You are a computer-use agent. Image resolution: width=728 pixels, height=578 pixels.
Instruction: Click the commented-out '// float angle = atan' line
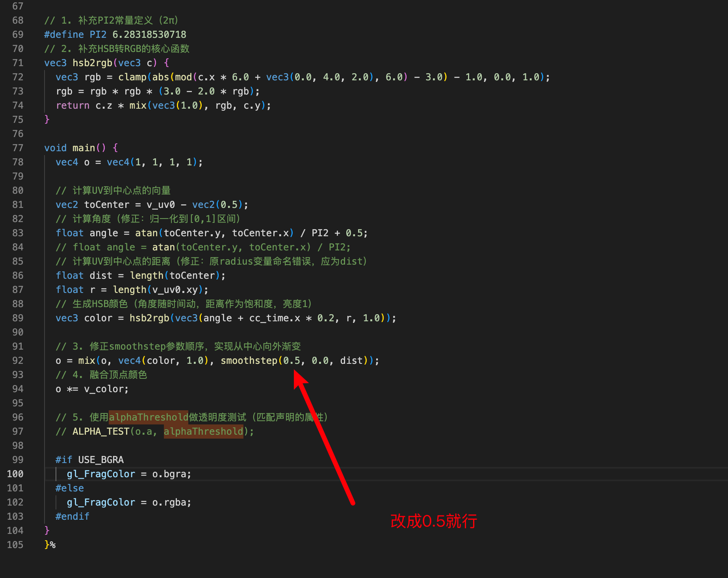coord(203,247)
